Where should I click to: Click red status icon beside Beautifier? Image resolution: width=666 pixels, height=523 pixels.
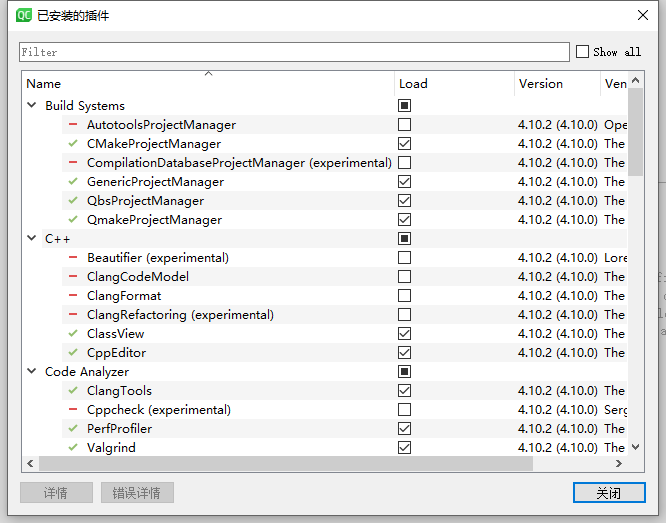pos(73,257)
